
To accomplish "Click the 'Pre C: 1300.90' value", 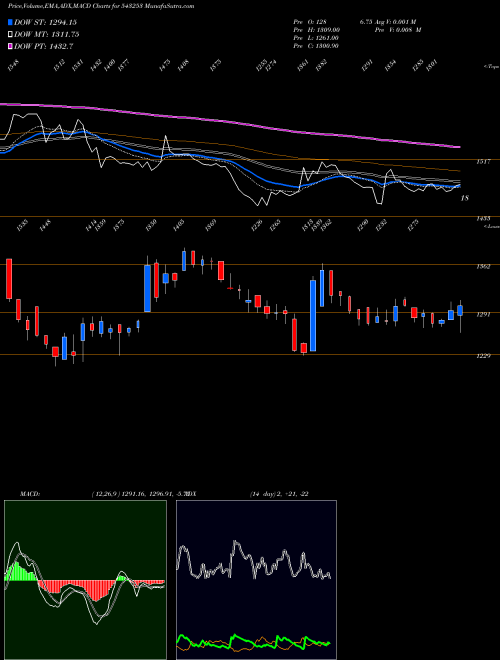I will coord(316,46).
